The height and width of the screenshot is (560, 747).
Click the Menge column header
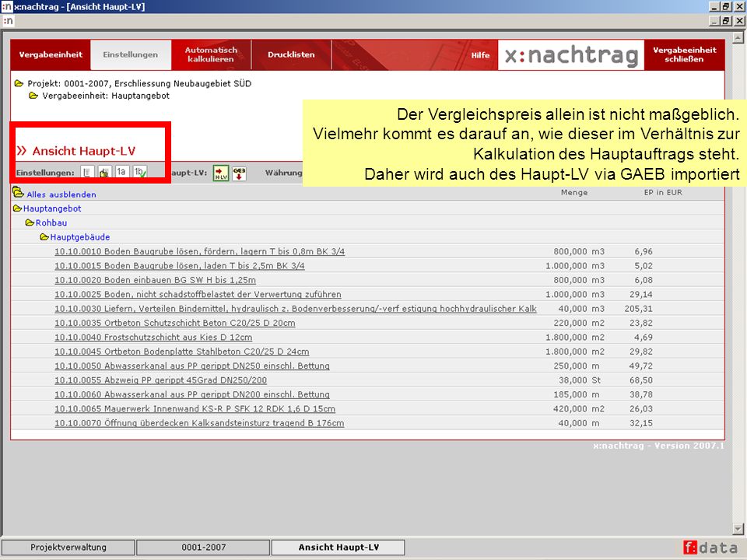pos(574,192)
